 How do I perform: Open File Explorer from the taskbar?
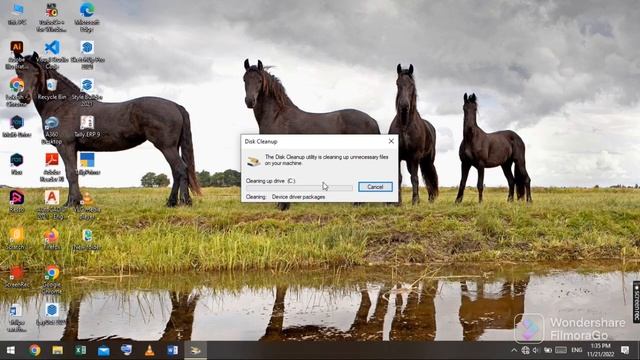(58, 350)
